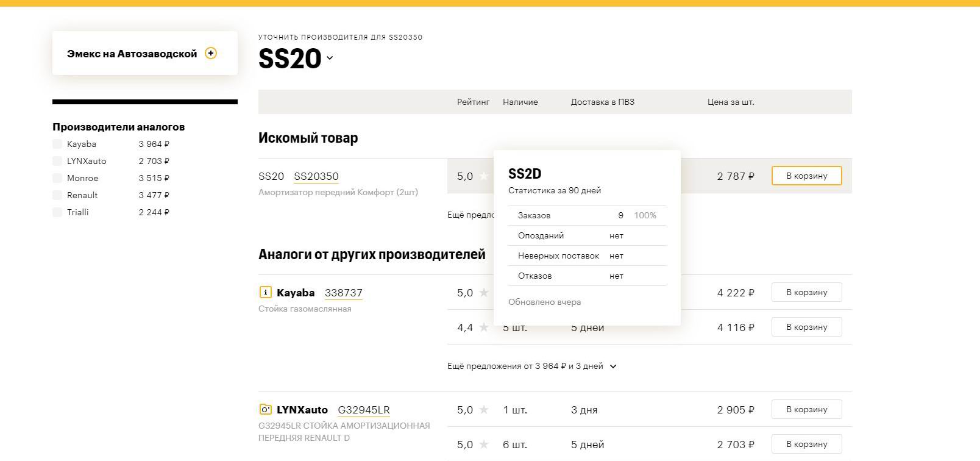Click the 4,4 rating value
Viewport: 980px width, 461px height.
tap(465, 327)
